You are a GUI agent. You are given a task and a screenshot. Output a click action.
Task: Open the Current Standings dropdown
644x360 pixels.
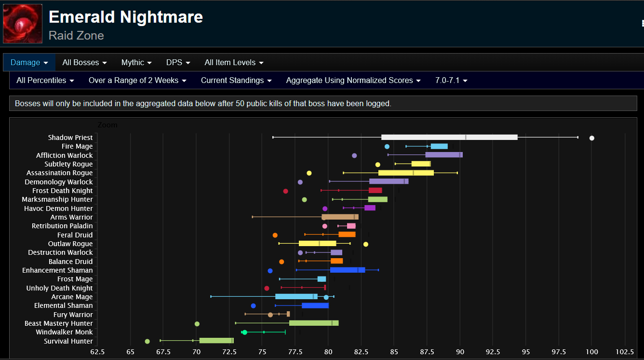coord(236,80)
